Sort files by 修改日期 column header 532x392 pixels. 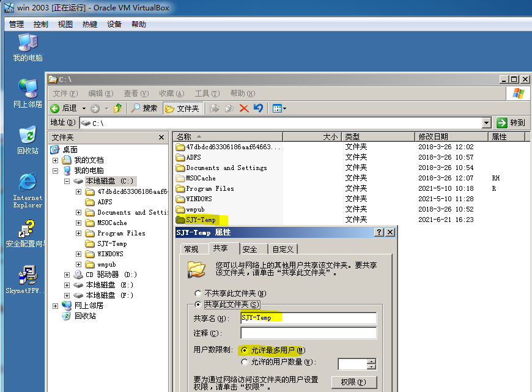(451, 137)
